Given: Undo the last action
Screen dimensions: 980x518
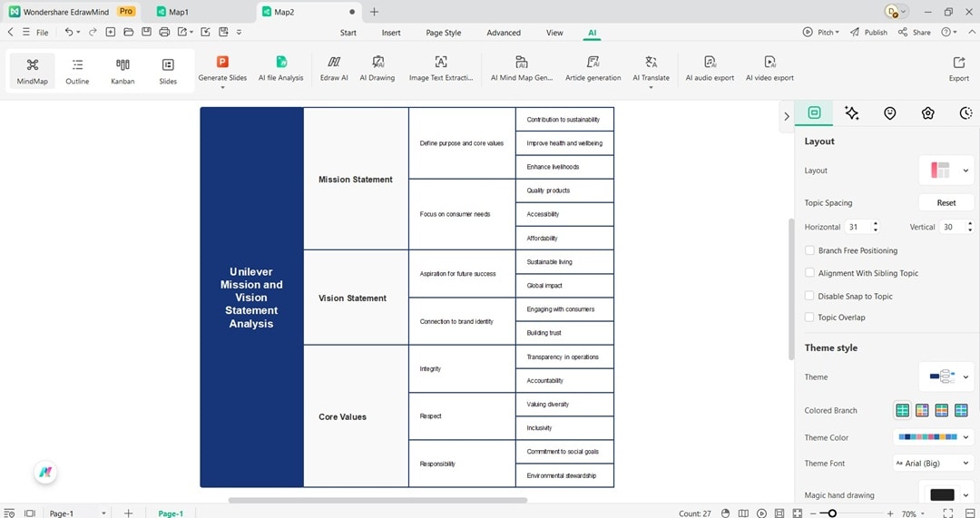Looking at the screenshot, I should (69, 32).
